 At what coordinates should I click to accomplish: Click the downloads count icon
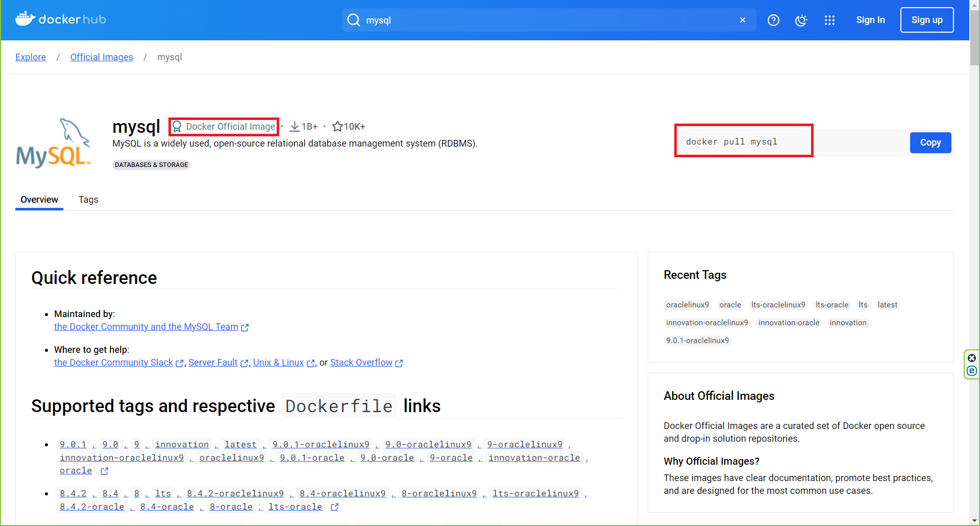(295, 126)
